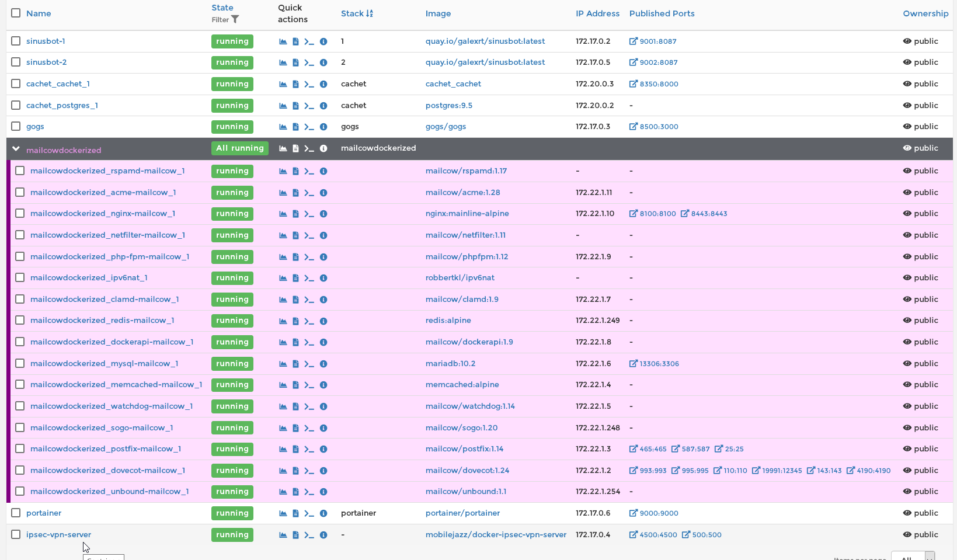Click the running state badge of gogs
957x560 pixels.
[x=232, y=127]
